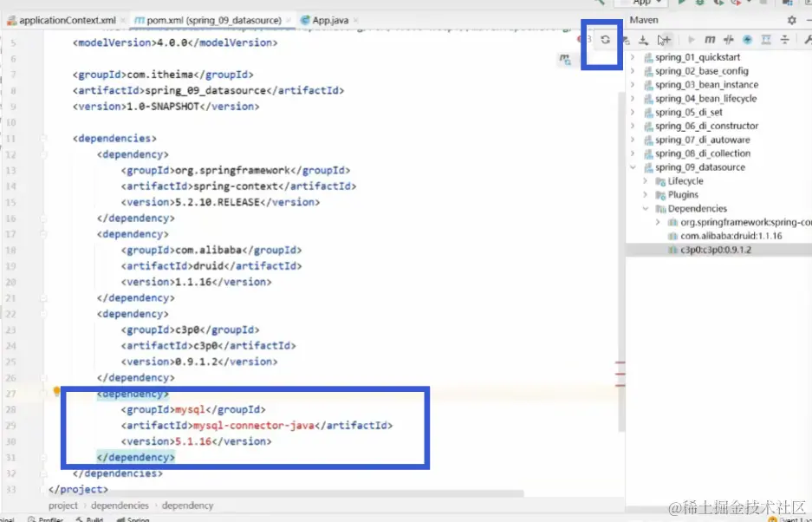Click 'project' in the breadcrumb bar

[63, 506]
